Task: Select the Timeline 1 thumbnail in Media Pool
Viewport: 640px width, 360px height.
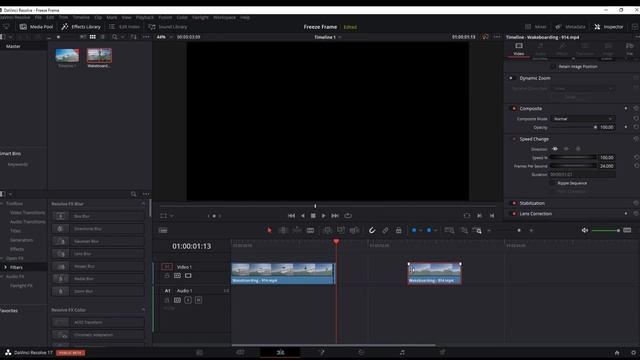Action: click(x=67, y=57)
